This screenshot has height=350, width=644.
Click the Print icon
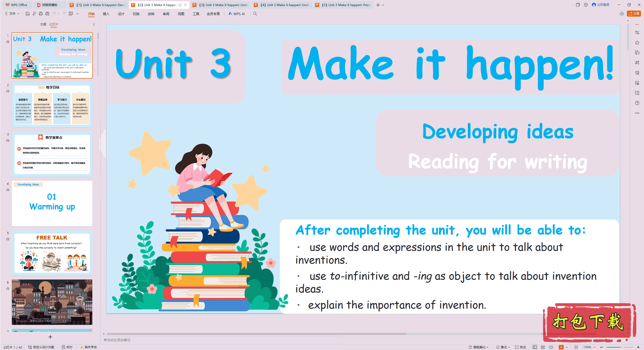(x=41, y=14)
